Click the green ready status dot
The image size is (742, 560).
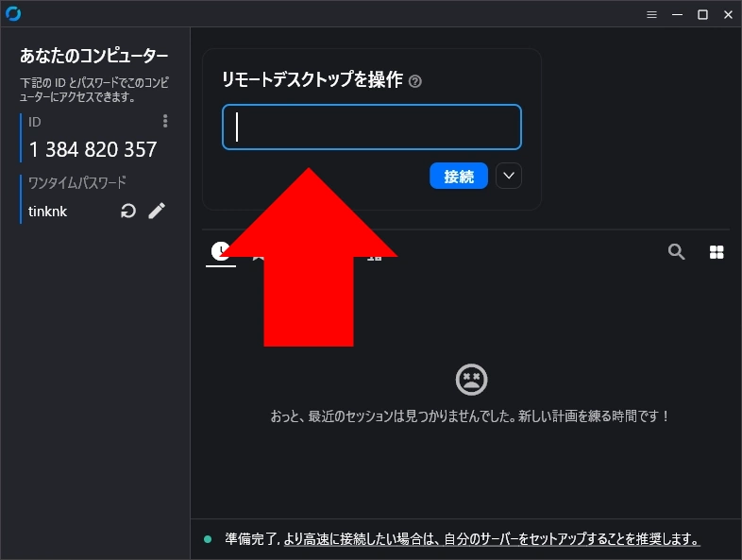coord(208,539)
